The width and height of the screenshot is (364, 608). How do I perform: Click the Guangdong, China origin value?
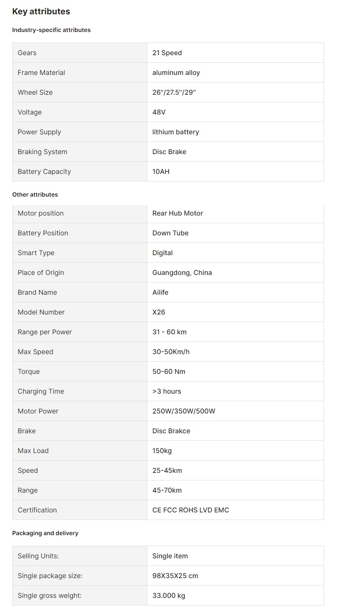pos(182,273)
